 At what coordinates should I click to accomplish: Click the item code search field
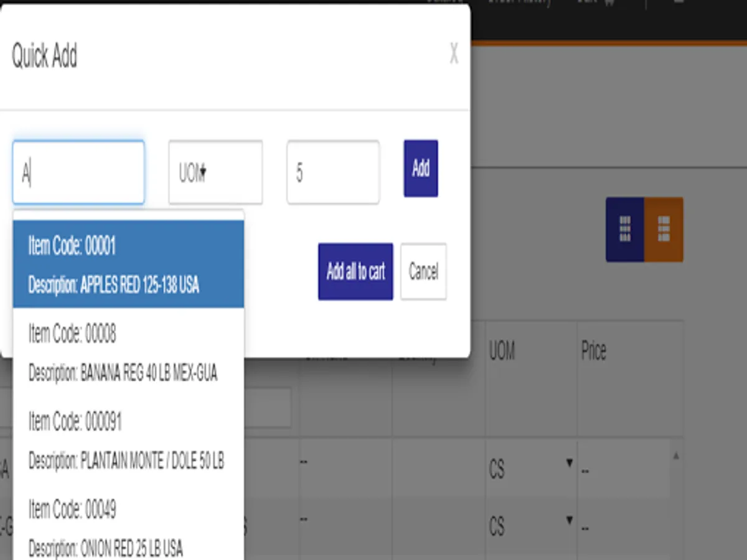[78, 172]
